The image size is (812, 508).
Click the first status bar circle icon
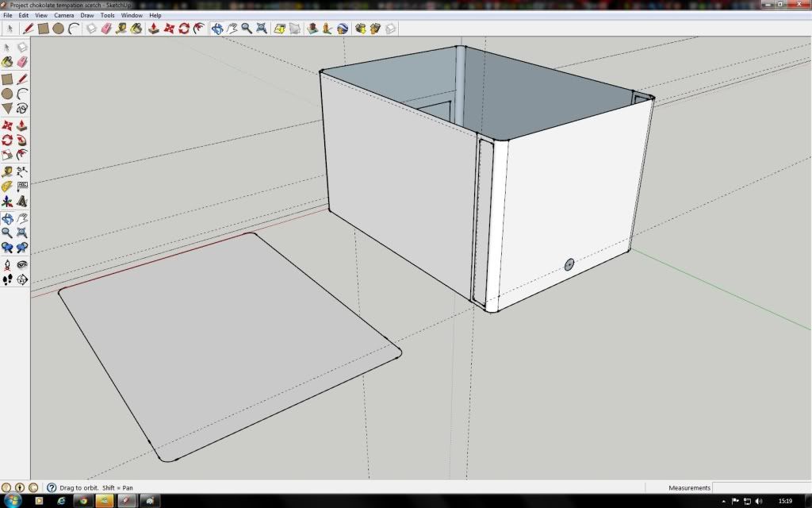6,488
